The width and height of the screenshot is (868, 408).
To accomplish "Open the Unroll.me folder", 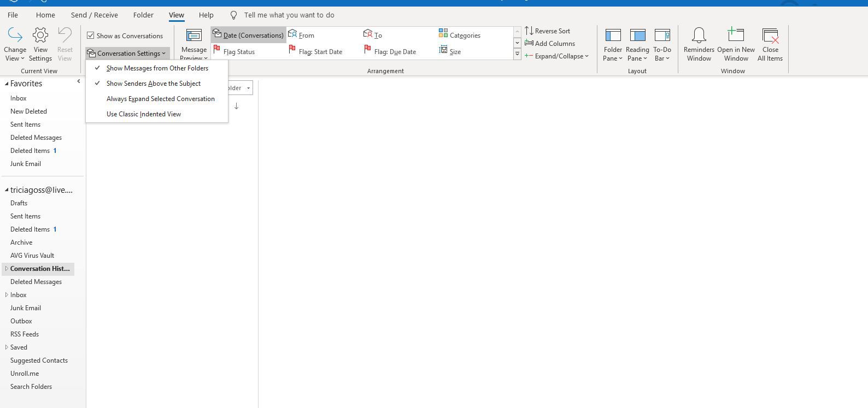I will (x=25, y=374).
